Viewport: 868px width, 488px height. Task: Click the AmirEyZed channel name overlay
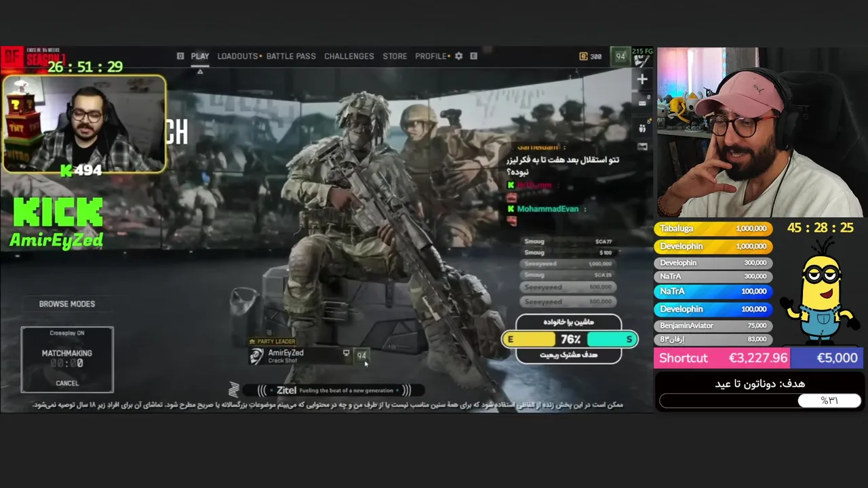[x=56, y=240]
